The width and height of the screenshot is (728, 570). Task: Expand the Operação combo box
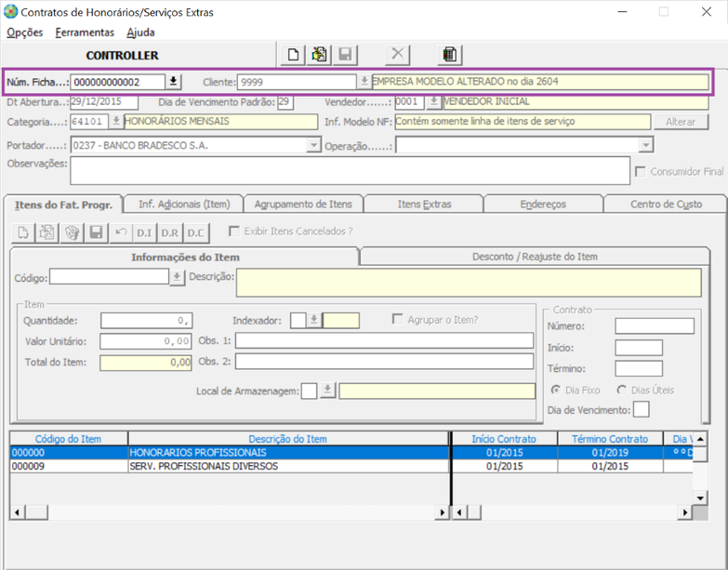click(x=646, y=145)
